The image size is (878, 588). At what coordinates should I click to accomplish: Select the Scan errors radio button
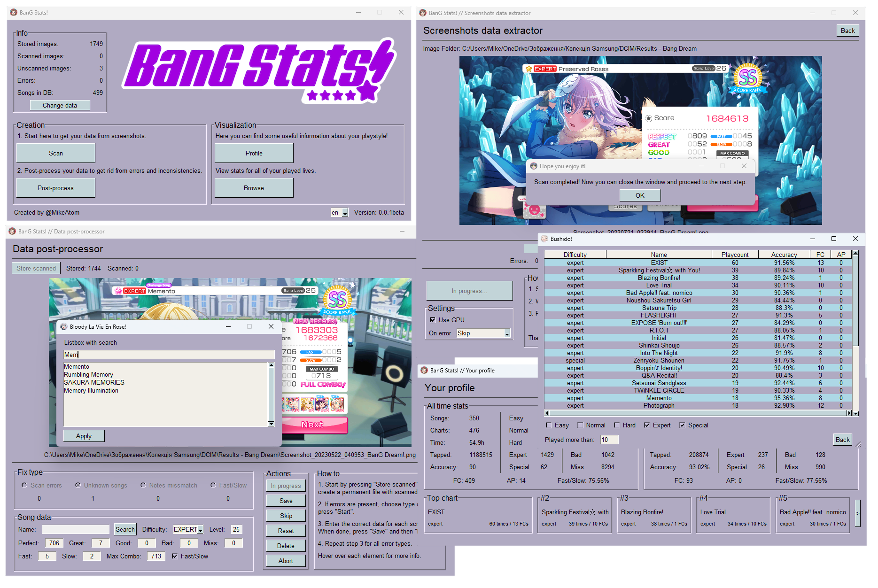coord(24,486)
